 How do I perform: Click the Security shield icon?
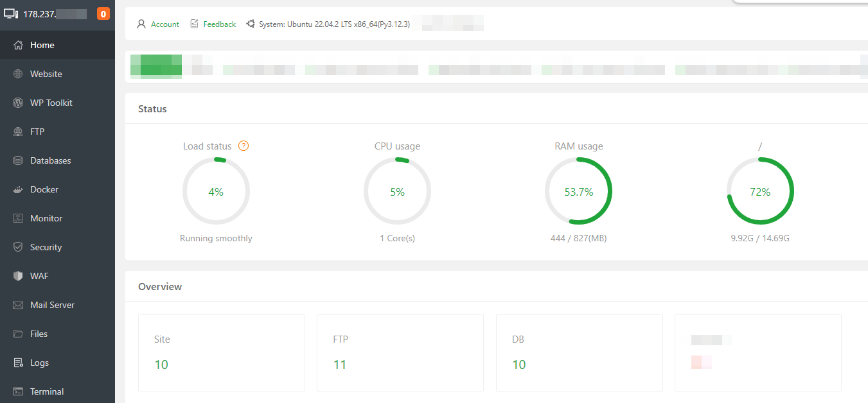[x=18, y=247]
